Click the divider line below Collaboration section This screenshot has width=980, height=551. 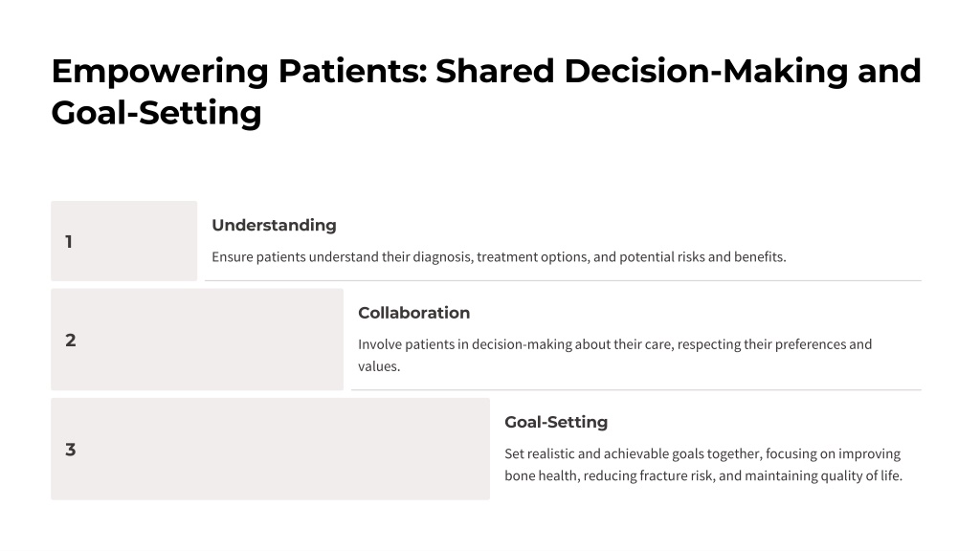(x=636, y=390)
